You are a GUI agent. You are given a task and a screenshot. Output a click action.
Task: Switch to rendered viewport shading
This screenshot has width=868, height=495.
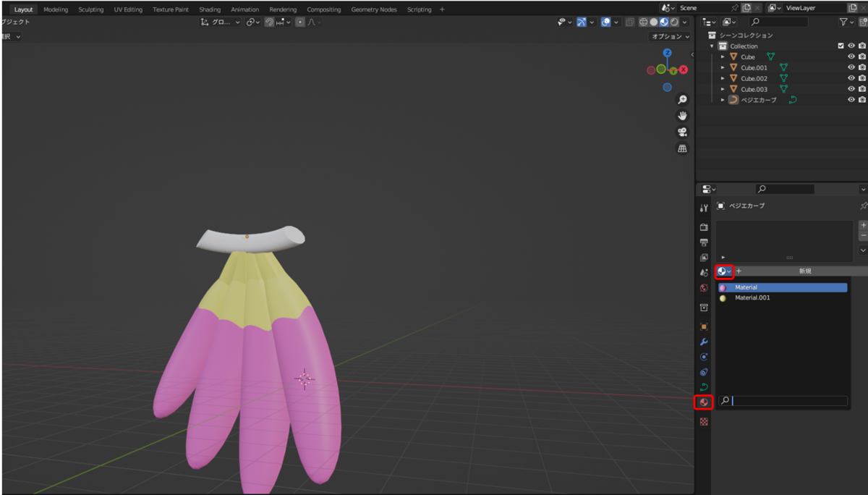[x=674, y=22]
